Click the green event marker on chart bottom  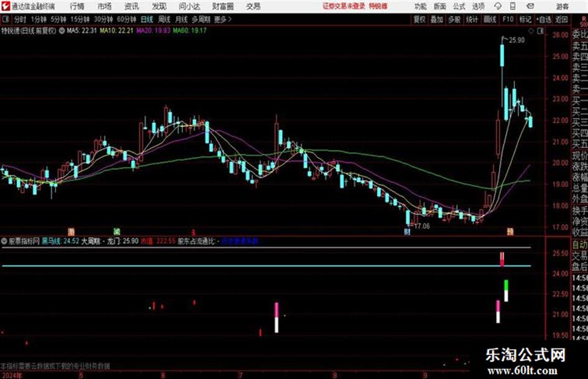[117, 231]
